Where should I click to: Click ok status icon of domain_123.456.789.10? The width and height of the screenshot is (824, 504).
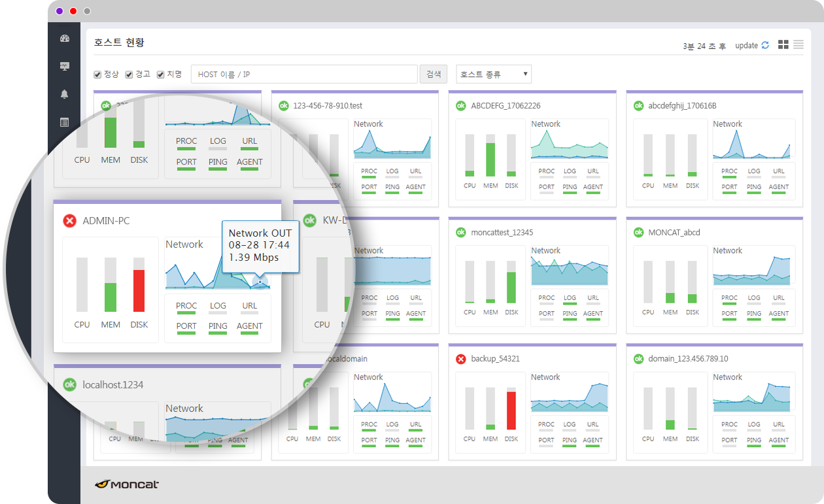click(639, 359)
